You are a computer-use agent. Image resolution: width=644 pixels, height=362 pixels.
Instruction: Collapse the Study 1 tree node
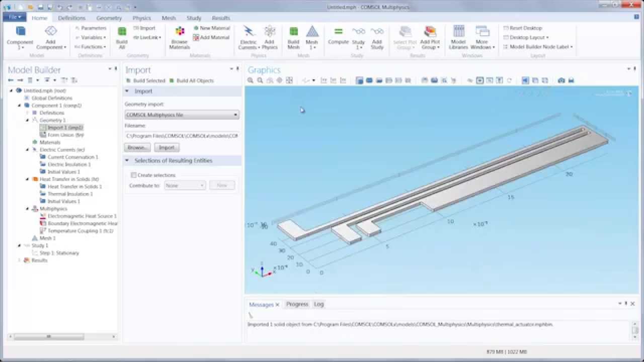(20, 245)
